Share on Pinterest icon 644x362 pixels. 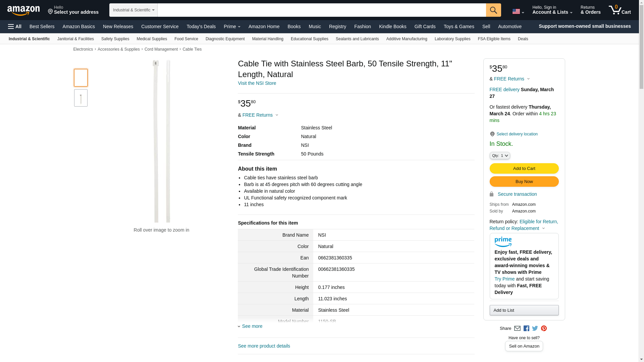pyautogui.click(x=544, y=328)
